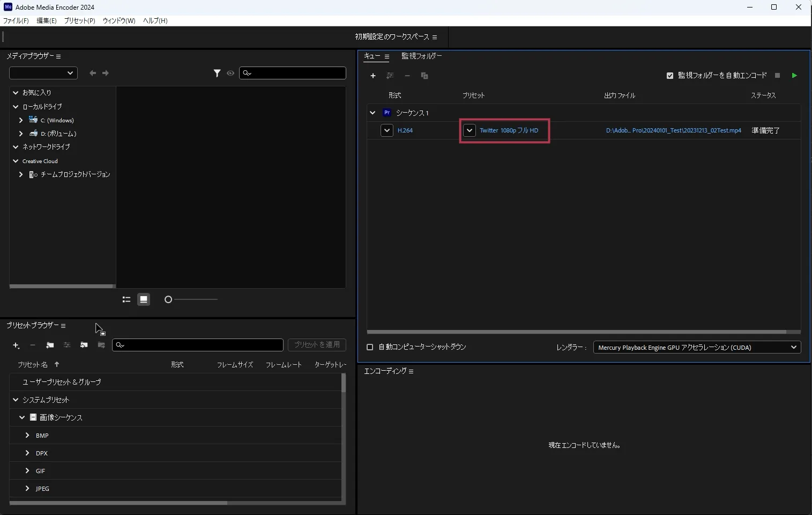Open the 編集(E) menu
812x515 pixels.
tap(47, 21)
